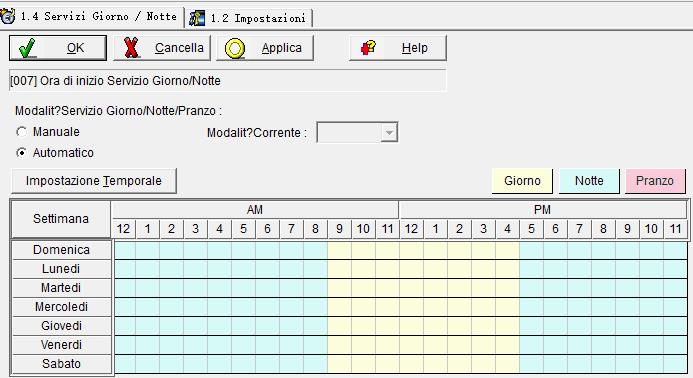The height and width of the screenshot is (378, 693).
Task: Click the 10 AM hour column header
Action: pos(363,229)
